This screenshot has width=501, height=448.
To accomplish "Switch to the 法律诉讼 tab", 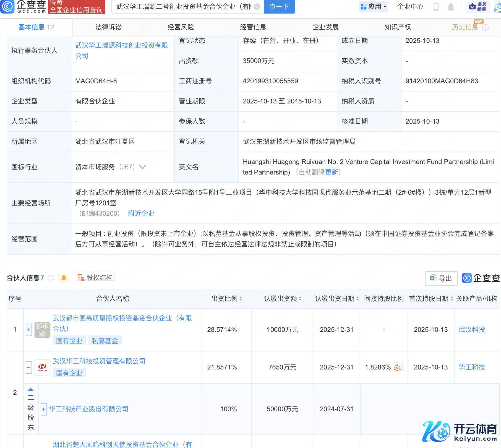I will pos(108,27).
